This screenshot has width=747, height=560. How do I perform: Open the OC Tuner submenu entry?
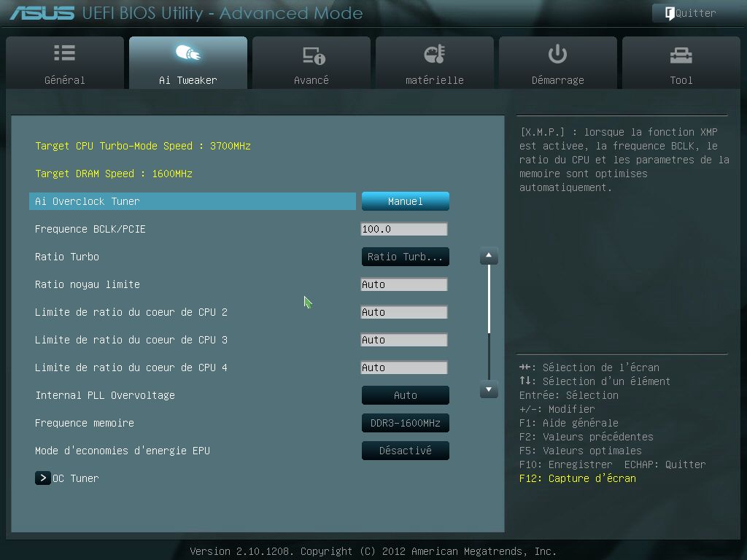click(75, 478)
